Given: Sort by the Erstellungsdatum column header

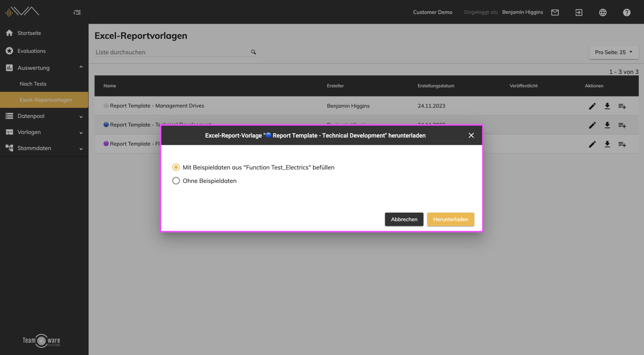Looking at the screenshot, I should pos(436,86).
